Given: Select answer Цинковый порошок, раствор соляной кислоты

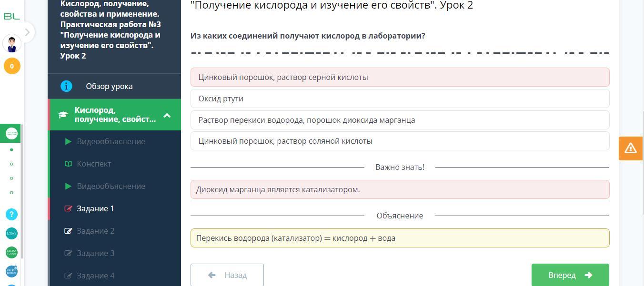Looking at the screenshot, I should 400,141.
